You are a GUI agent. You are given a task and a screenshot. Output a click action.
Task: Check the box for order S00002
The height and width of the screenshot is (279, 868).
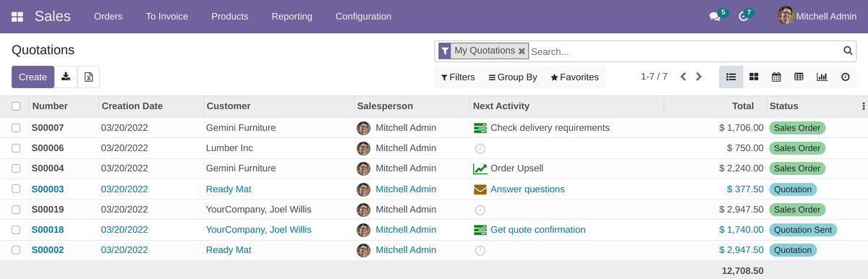point(16,250)
